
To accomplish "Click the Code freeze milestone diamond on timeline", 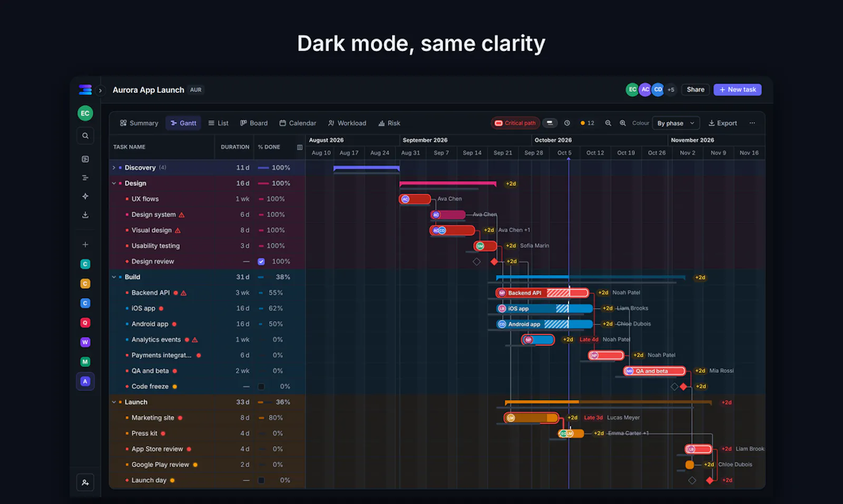I will [683, 387].
